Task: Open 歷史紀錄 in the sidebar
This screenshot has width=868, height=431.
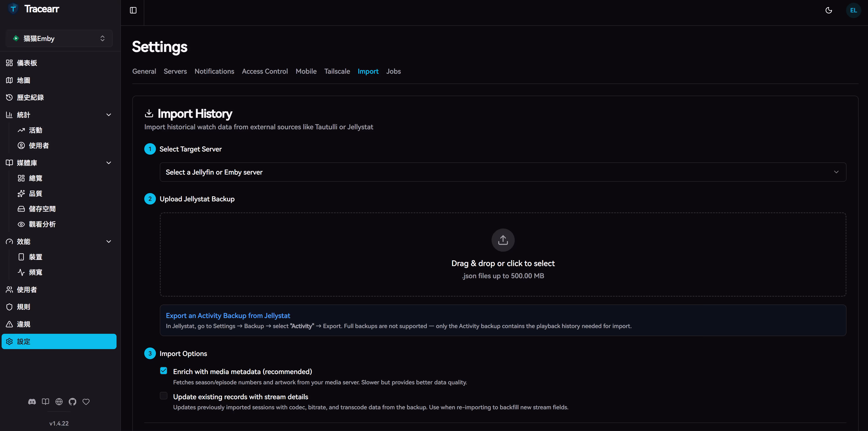Action: (x=30, y=98)
